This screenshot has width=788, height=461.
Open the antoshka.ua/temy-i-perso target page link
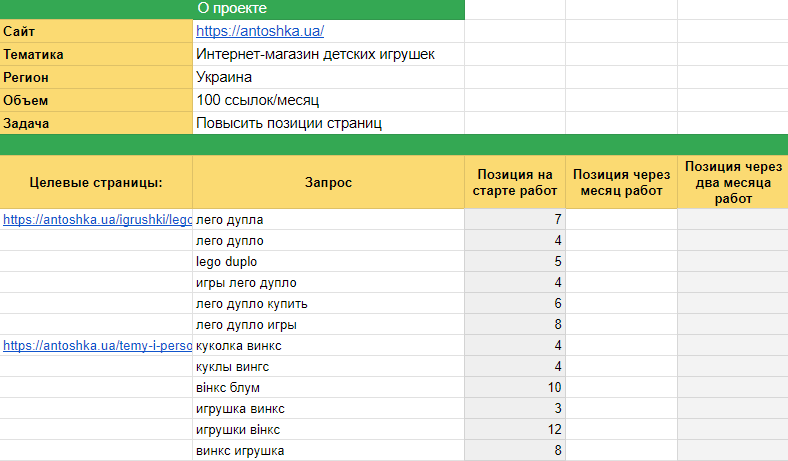[x=97, y=346]
